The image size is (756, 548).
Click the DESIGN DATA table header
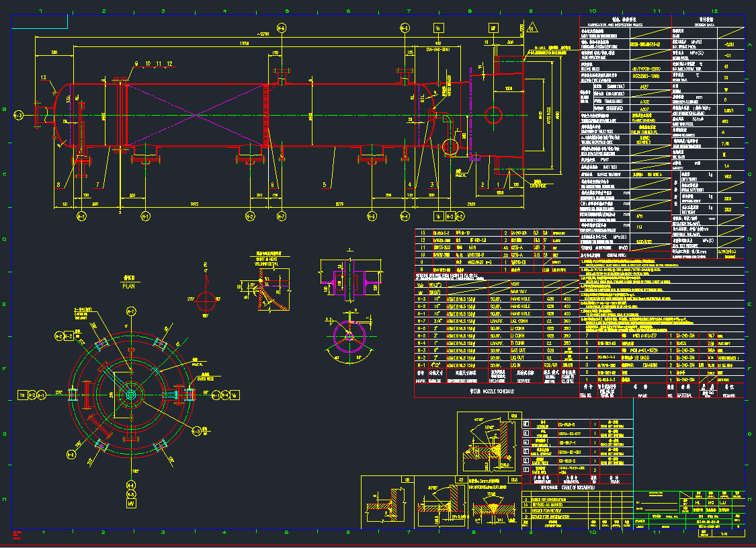click(x=708, y=22)
